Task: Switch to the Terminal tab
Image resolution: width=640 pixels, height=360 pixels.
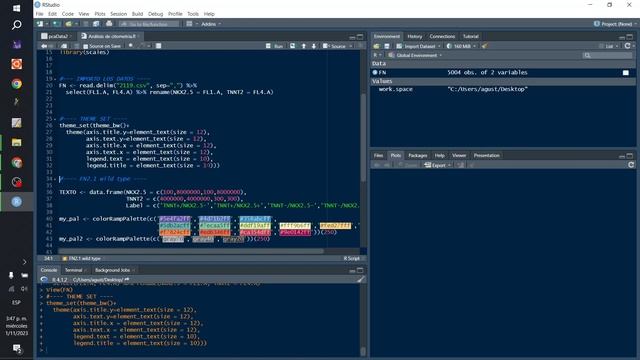Action: pos(73,270)
